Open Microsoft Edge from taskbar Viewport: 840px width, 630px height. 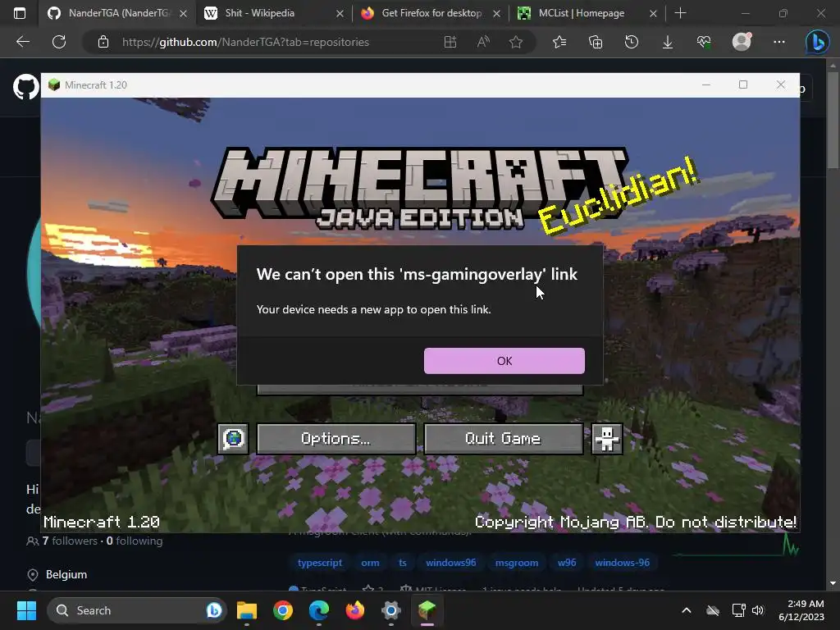[x=319, y=610]
